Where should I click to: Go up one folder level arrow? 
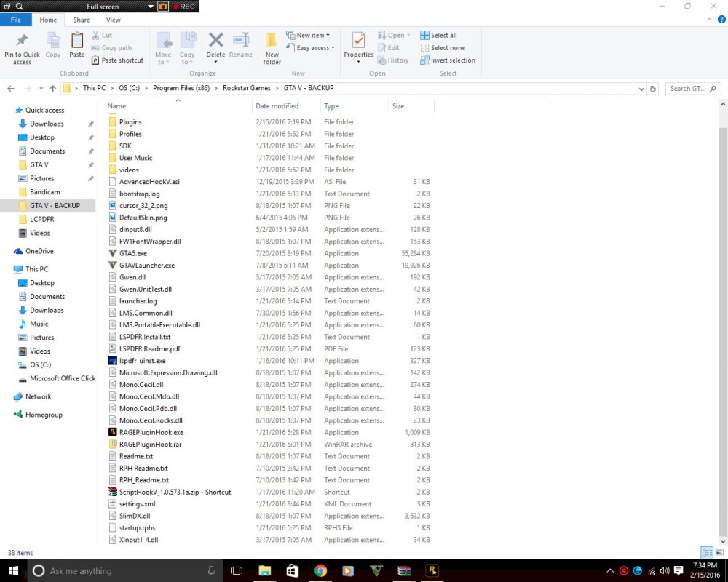click(x=52, y=88)
